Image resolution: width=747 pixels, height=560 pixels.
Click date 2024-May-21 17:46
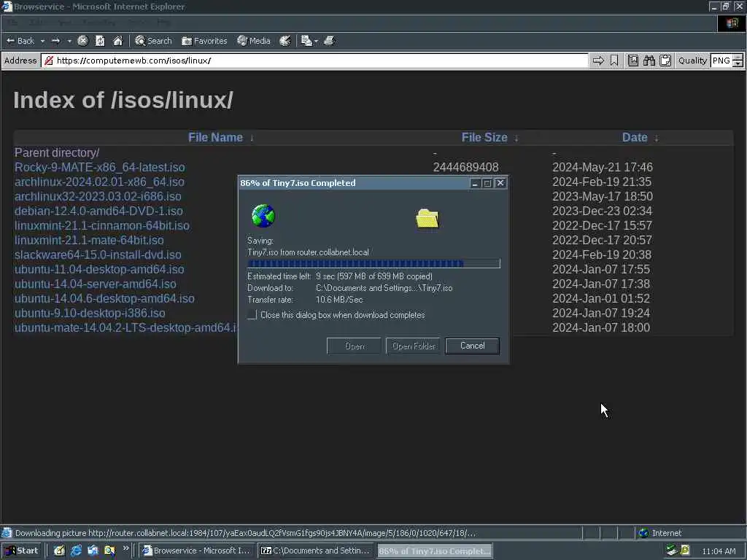(602, 167)
